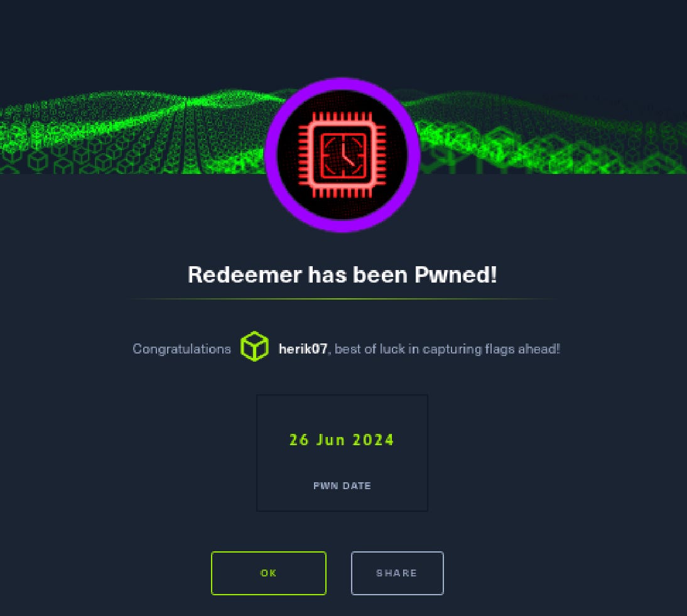Click the 'Redeemer has been Pwned!' heading
The image size is (687, 616).
coord(342,274)
